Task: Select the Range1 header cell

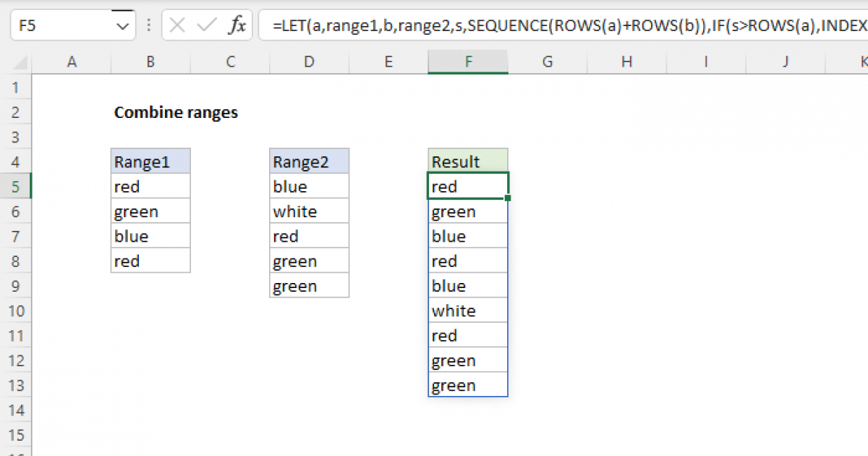Action: [x=150, y=161]
